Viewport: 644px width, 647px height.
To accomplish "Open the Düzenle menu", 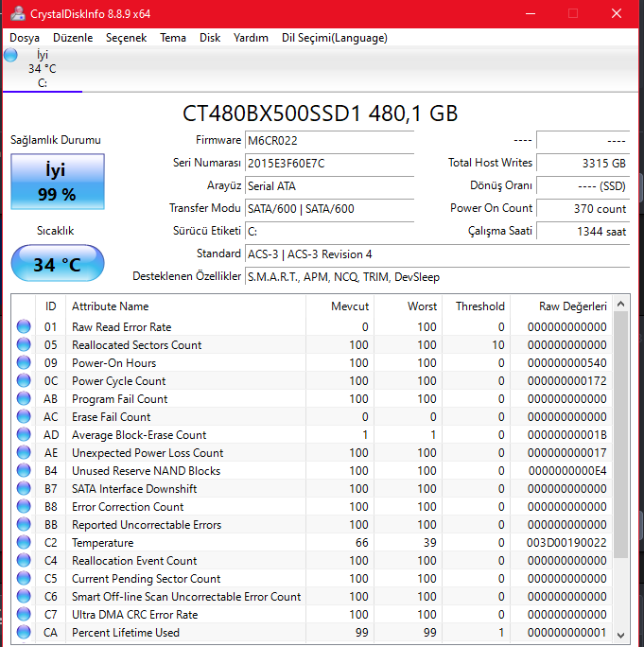I will [x=73, y=38].
